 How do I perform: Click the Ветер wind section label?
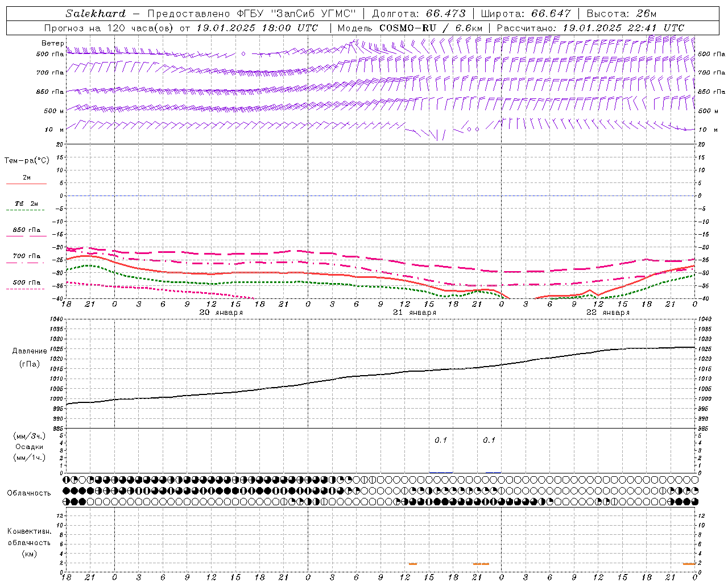click(53, 43)
